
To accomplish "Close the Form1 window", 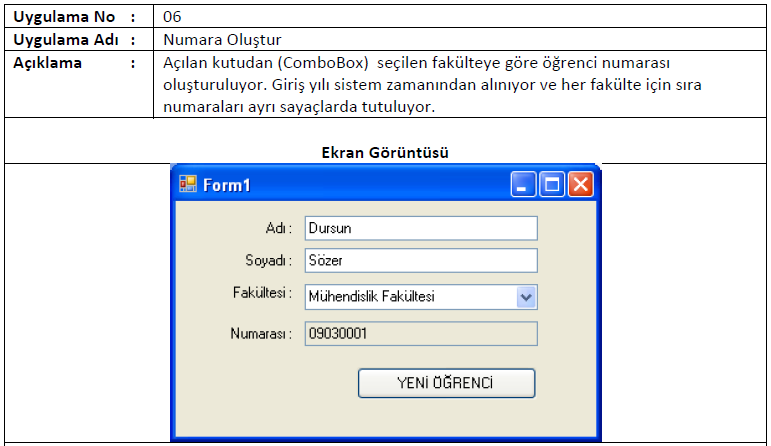I will [x=580, y=185].
